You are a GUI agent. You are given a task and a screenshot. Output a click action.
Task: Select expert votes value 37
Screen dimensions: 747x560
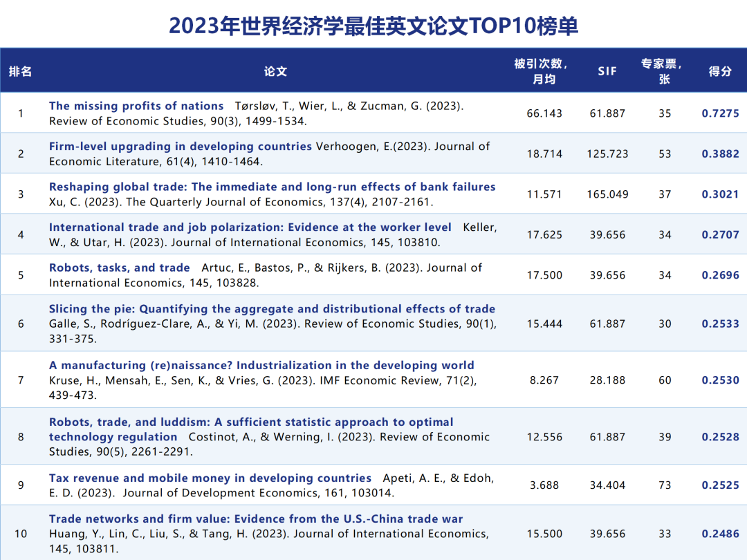click(665, 194)
